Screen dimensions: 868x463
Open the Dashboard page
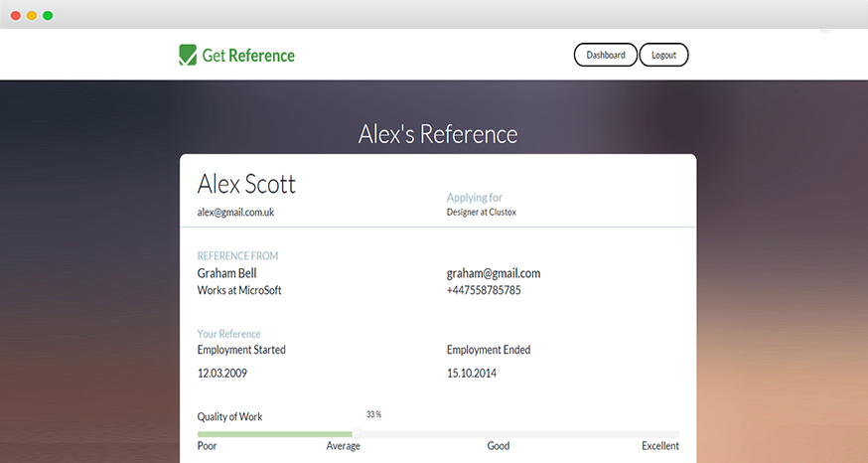tap(606, 56)
